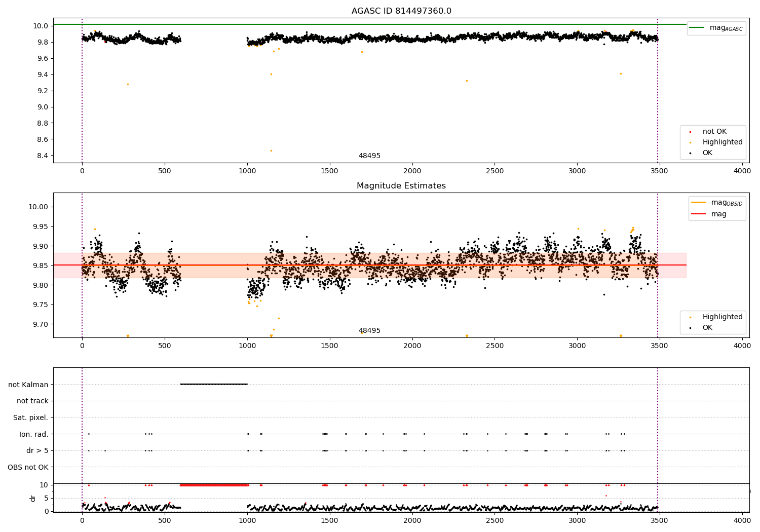Image resolution: width=760 pixels, height=532 pixels.
Task: Click the '9.70' y-axis tick in middle plot
Action: click(41, 324)
